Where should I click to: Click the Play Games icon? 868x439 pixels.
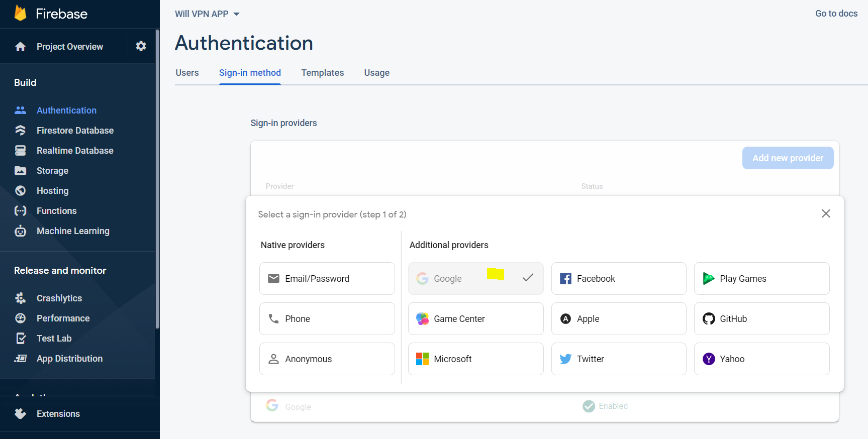[709, 278]
